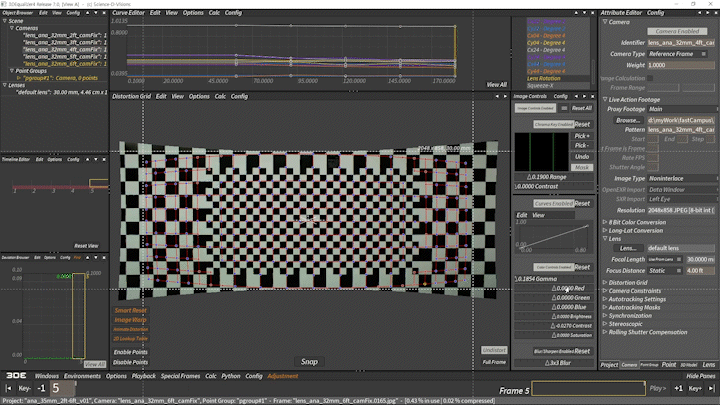Click Distortion Grid panel left-arrow icon
This screenshot has height=405, width=720.
[x=497, y=96]
